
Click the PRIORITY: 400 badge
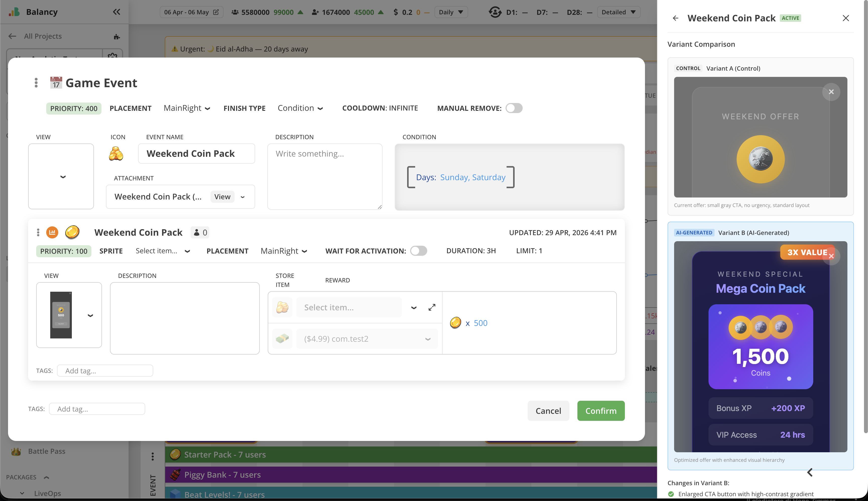pyautogui.click(x=74, y=108)
